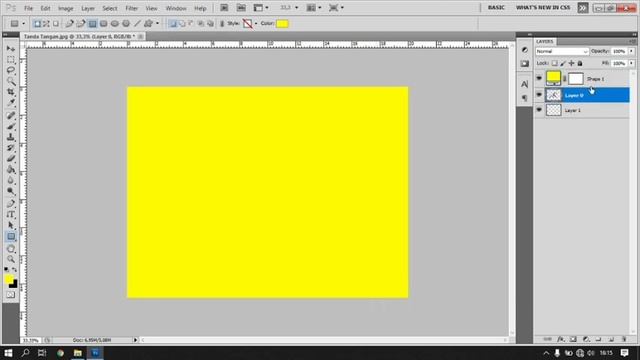
Task: Open the Style picker arrow
Action: pyautogui.click(x=256, y=24)
